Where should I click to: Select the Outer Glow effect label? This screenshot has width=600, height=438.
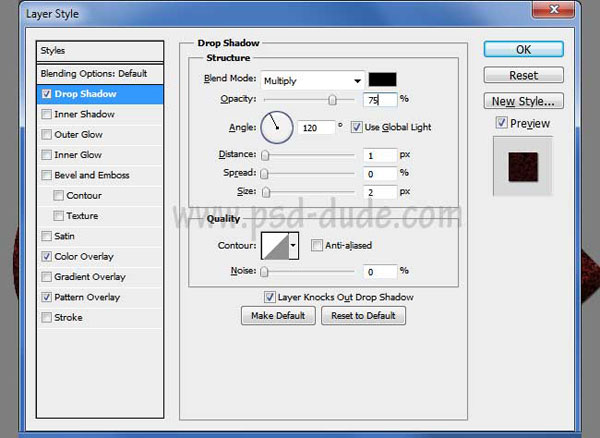click(x=78, y=134)
